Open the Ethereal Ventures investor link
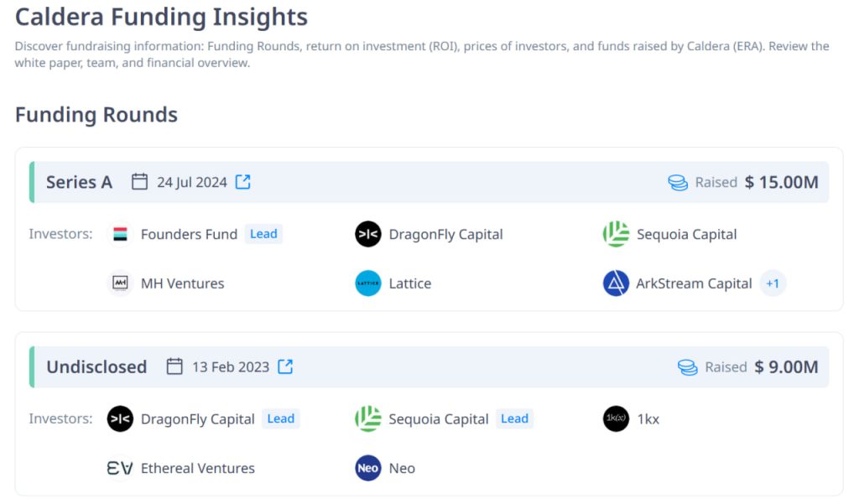The height and width of the screenshot is (504, 859). [x=198, y=469]
